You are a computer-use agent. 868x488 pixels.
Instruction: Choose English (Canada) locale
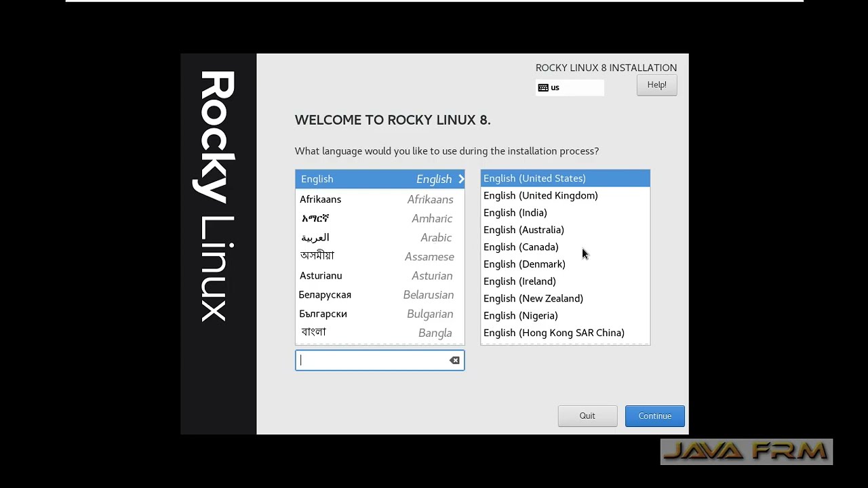click(565, 247)
